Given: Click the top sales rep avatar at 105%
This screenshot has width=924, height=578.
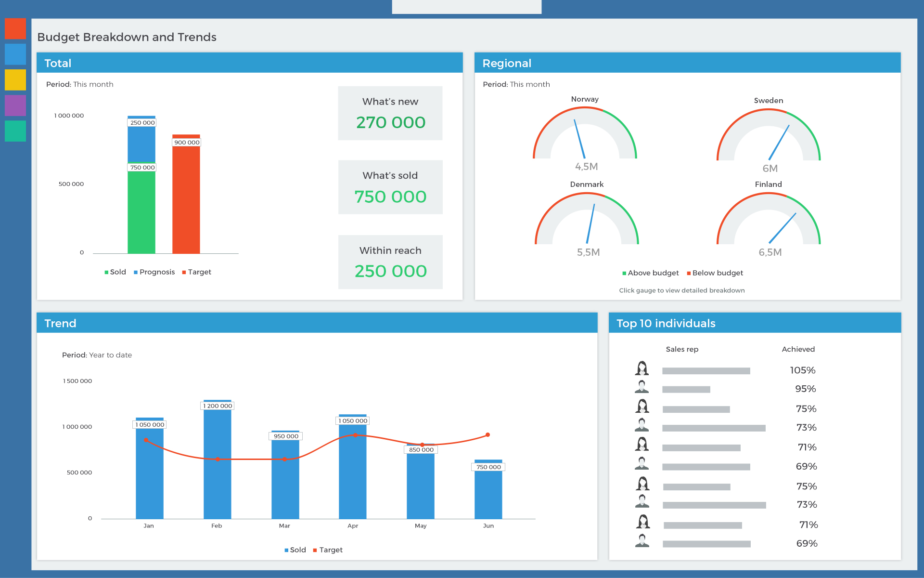Looking at the screenshot, I should click(x=642, y=369).
